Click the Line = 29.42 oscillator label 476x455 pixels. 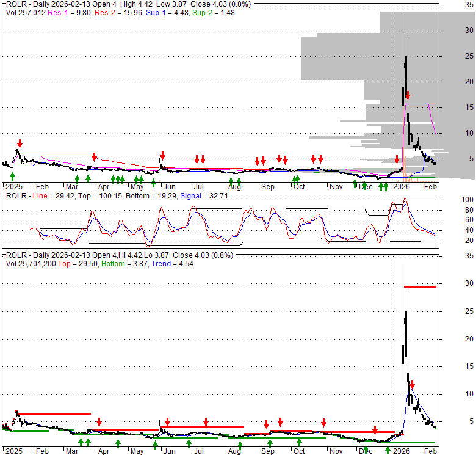click(x=54, y=196)
